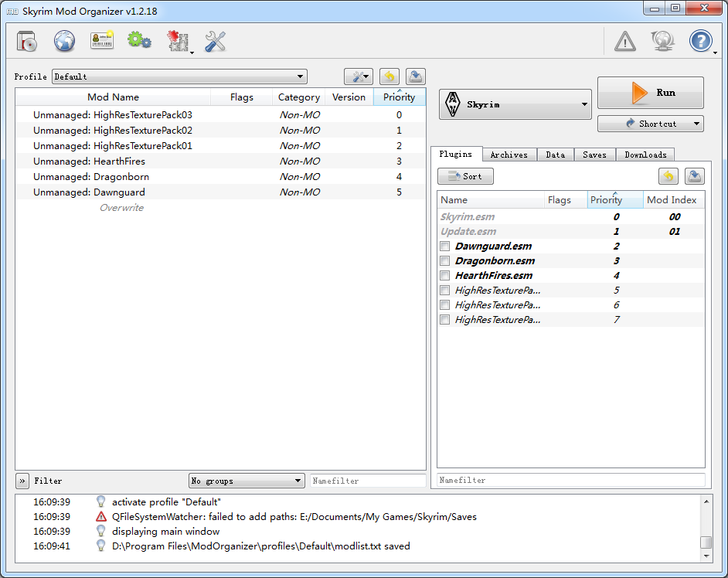Open the executables gears icon

pos(139,40)
